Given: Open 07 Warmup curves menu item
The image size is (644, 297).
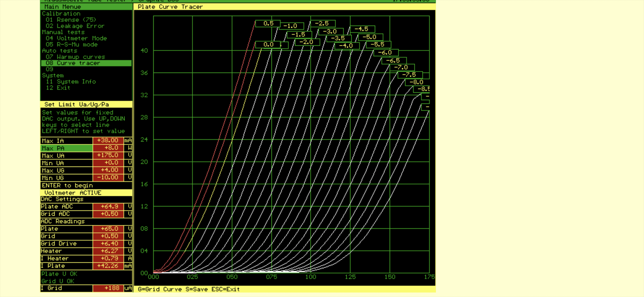Looking at the screenshot, I should point(75,57).
